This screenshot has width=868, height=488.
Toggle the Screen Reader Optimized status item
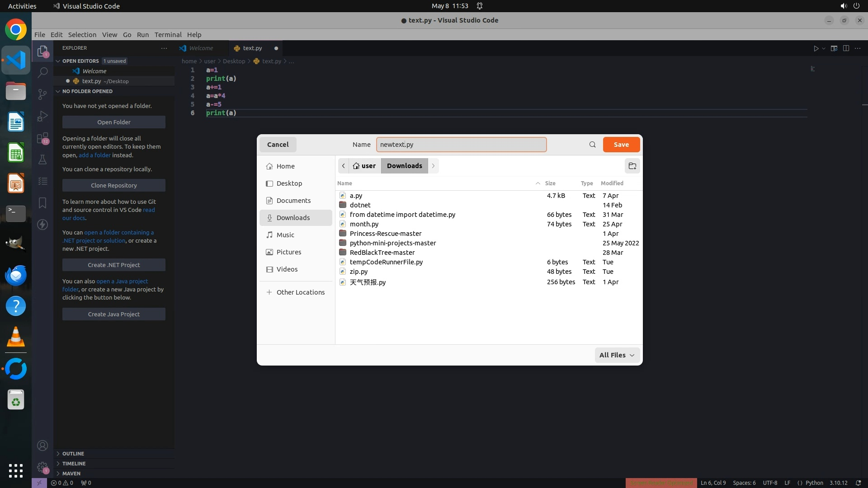(661, 483)
